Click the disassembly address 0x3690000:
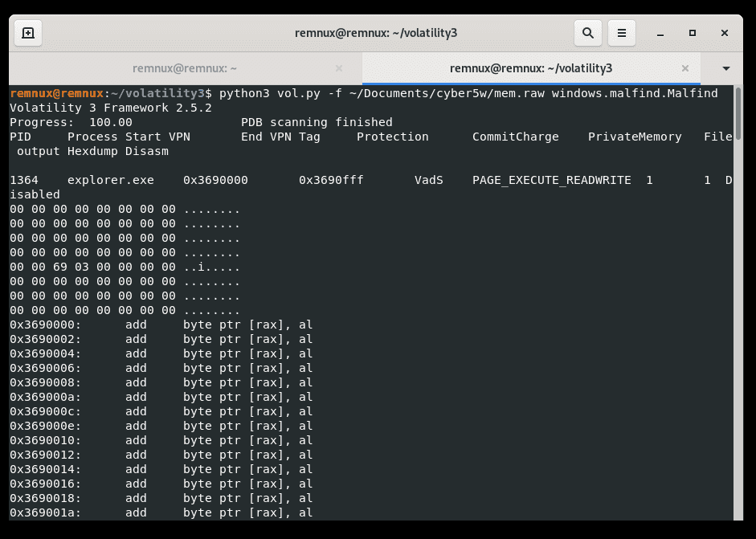Image resolution: width=756 pixels, height=539 pixels. click(46, 325)
